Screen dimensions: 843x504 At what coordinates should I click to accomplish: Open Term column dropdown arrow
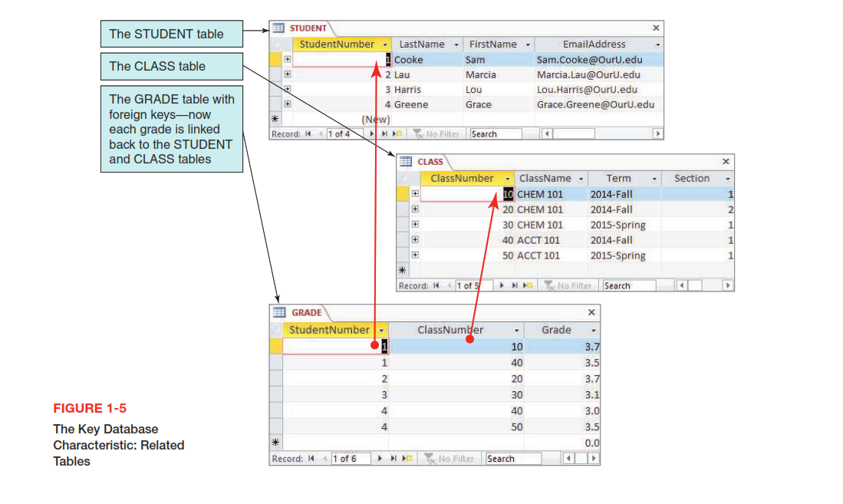(x=654, y=179)
